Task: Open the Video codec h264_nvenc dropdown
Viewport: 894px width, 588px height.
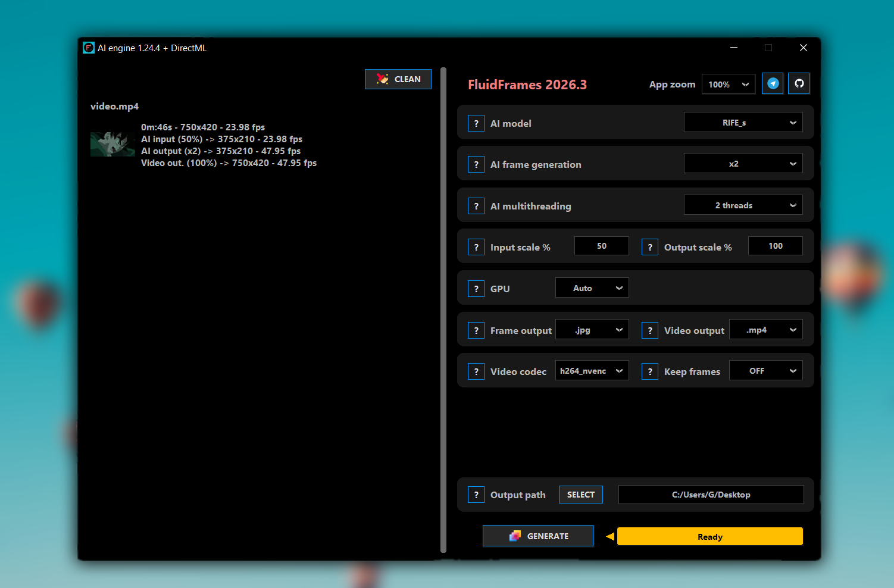Action: (x=592, y=371)
